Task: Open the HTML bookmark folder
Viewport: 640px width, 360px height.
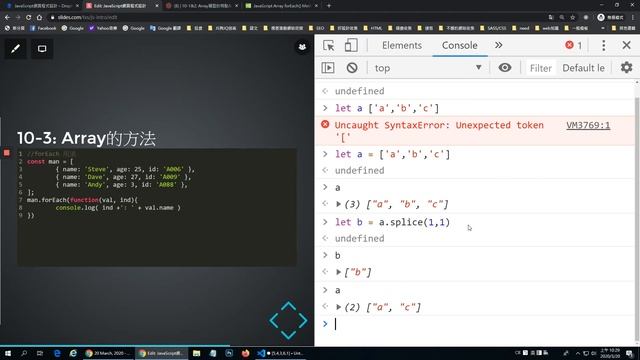Action: coord(372,28)
